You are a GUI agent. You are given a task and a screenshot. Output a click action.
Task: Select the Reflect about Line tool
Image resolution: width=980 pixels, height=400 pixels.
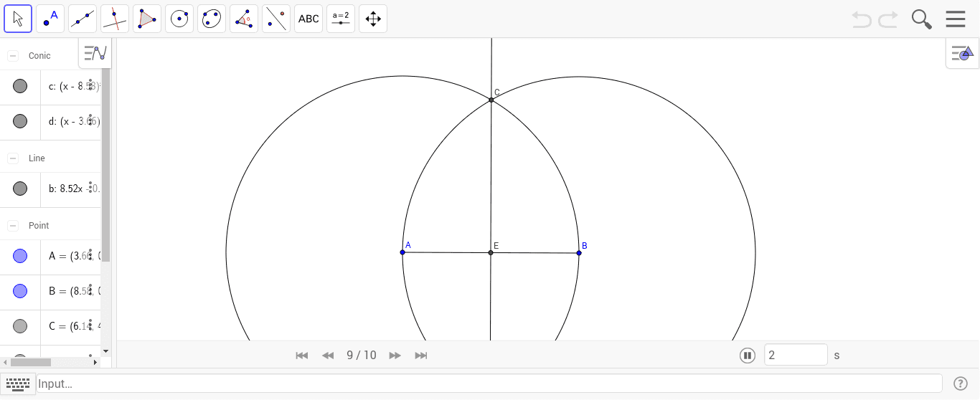coord(276,19)
